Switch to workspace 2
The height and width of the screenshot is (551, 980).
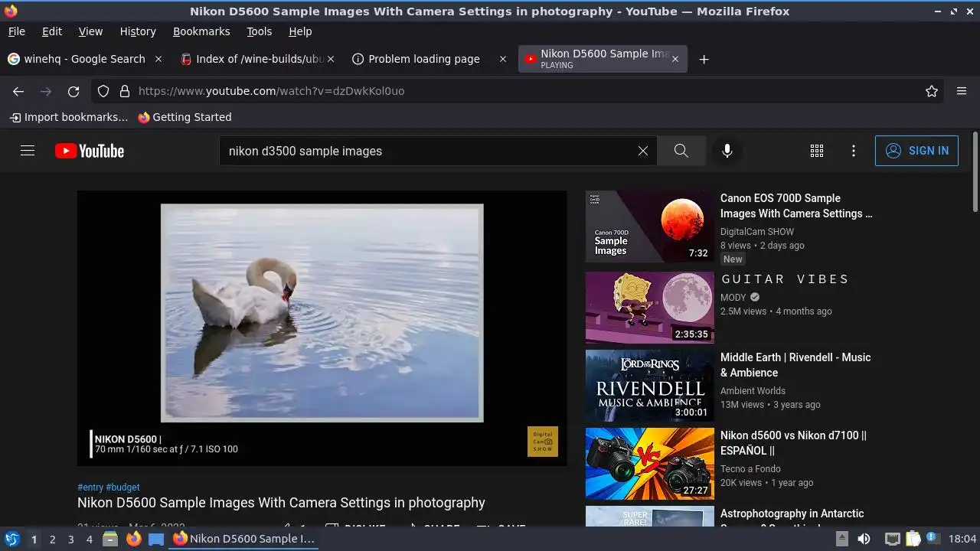52,540
